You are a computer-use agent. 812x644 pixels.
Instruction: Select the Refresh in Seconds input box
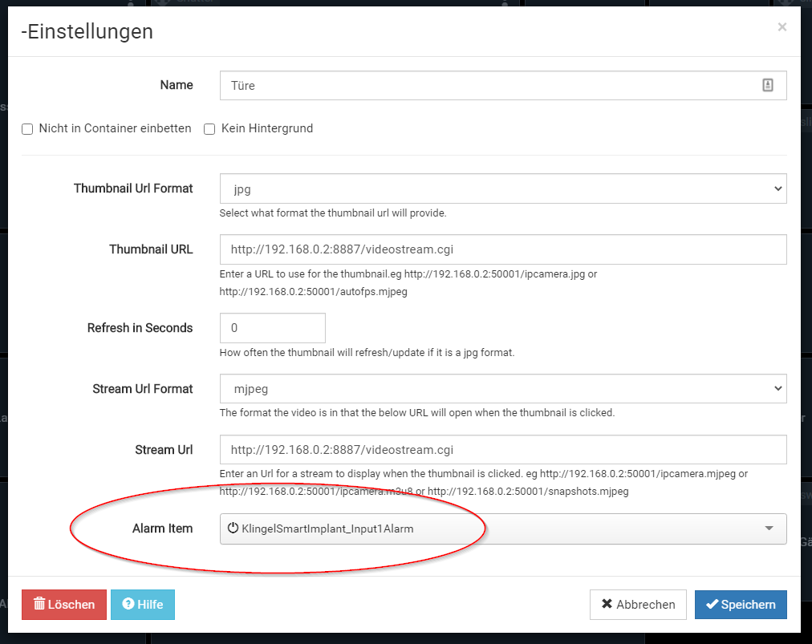(273, 328)
